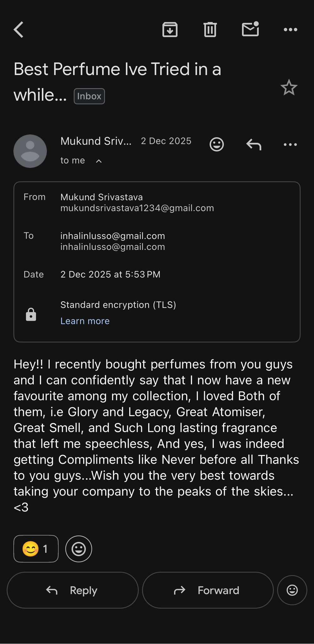314x644 pixels.
Task: Star the perfume email
Action: tap(289, 88)
